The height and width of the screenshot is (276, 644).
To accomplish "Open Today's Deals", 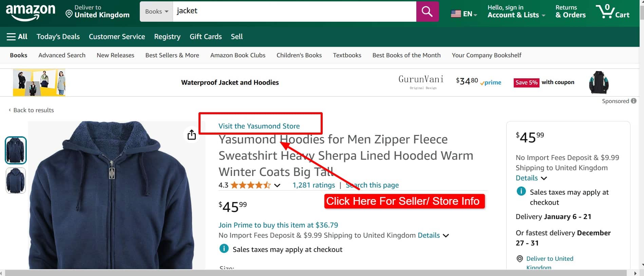I will point(58,37).
